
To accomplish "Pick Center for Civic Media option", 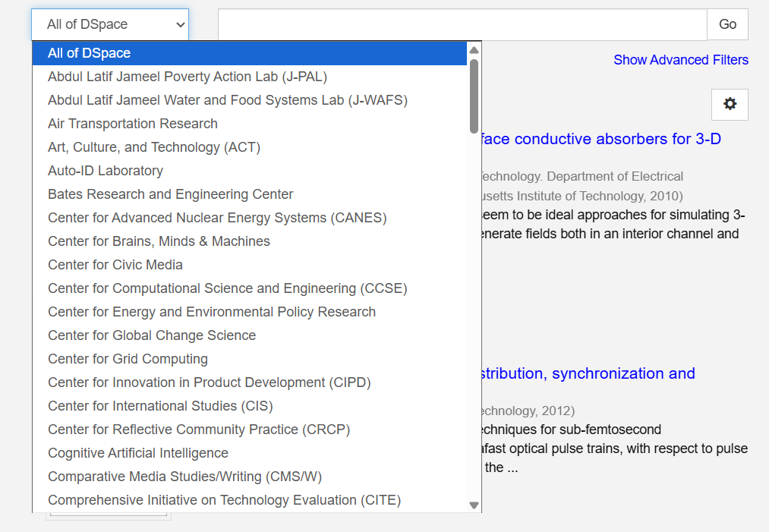I will 115,265.
